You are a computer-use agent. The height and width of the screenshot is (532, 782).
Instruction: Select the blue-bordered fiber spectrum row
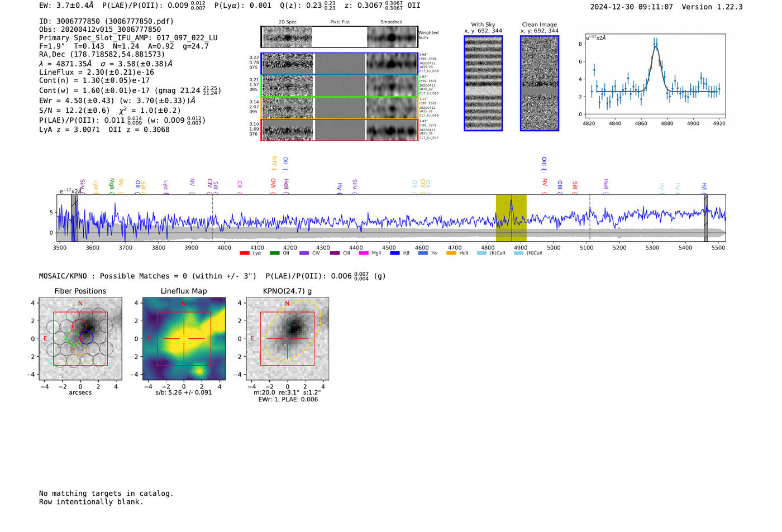(x=340, y=64)
